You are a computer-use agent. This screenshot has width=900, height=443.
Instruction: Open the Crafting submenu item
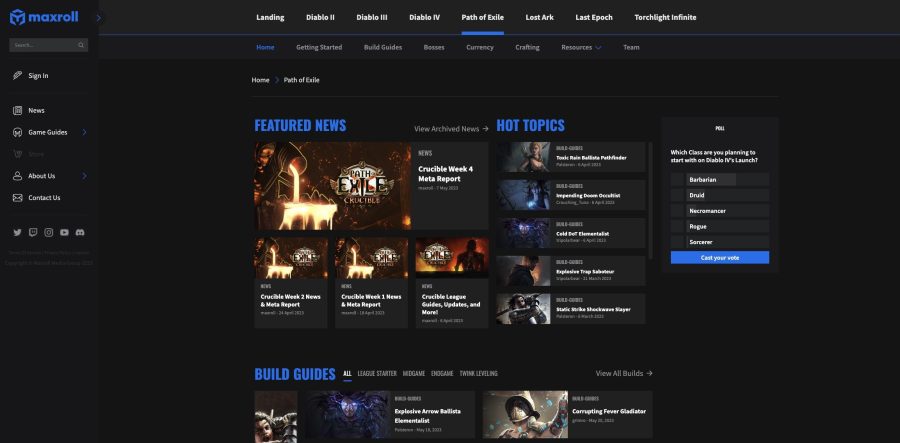(x=527, y=47)
